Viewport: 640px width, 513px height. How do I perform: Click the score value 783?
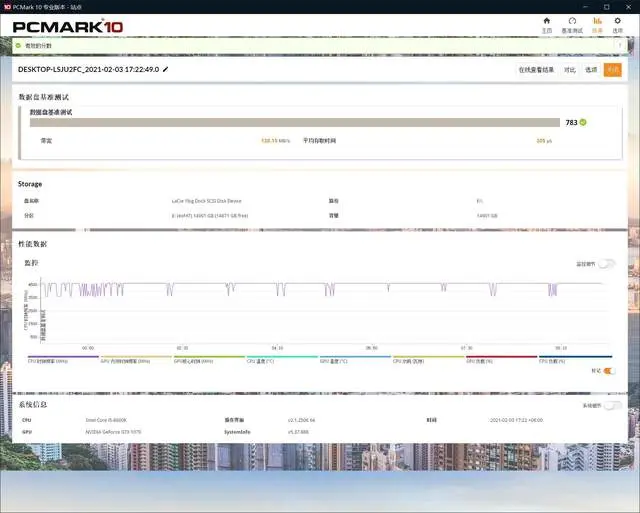tap(571, 122)
